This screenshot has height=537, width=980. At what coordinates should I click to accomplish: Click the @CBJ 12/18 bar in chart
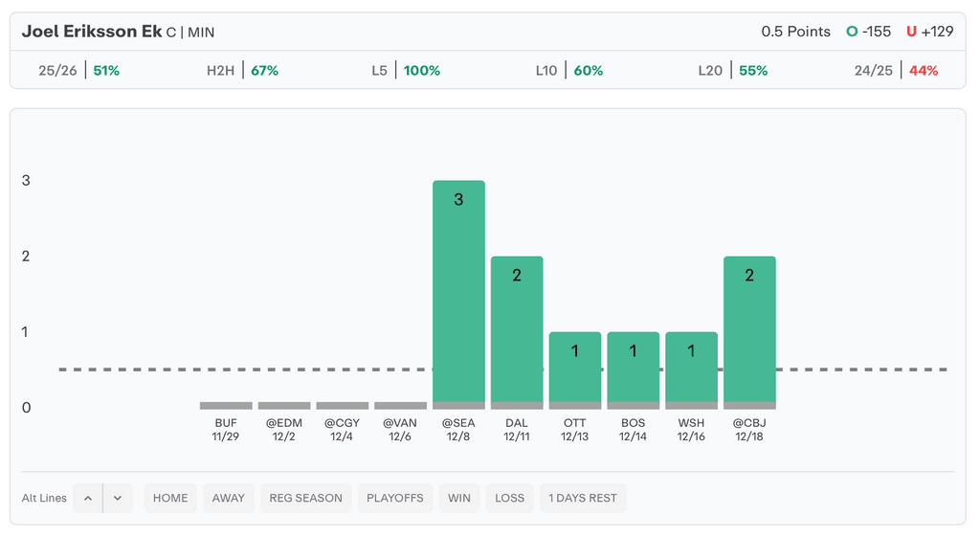coord(749,332)
